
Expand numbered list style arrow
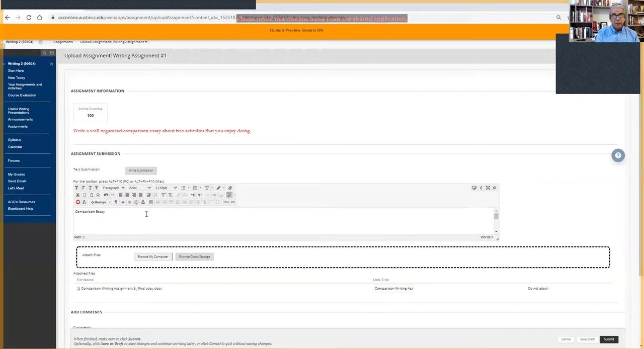pyautogui.click(x=200, y=188)
